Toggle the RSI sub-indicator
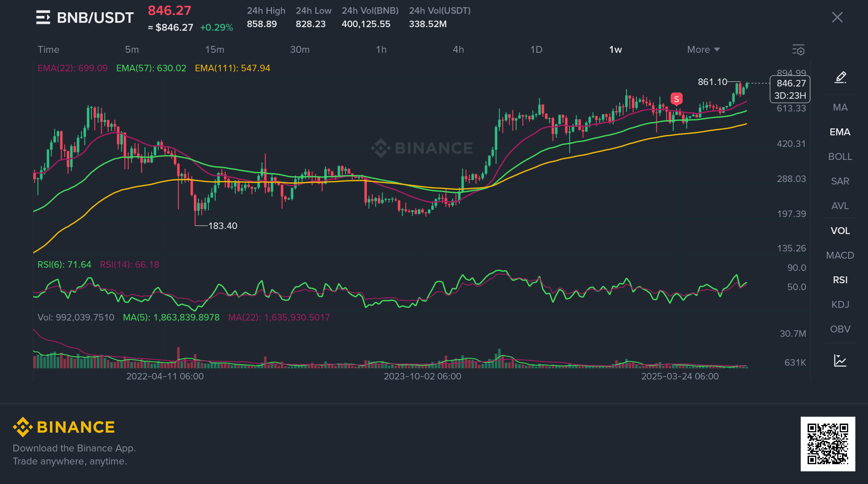The width and height of the screenshot is (868, 484). (840, 280)
